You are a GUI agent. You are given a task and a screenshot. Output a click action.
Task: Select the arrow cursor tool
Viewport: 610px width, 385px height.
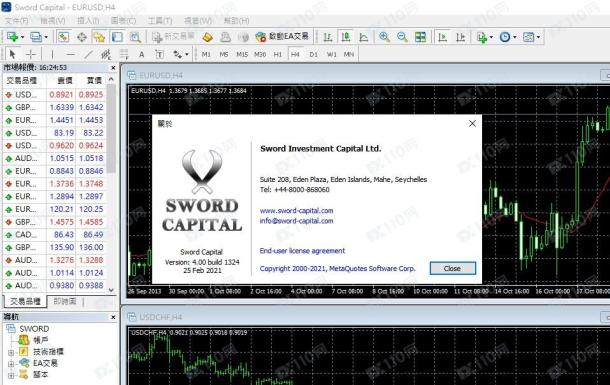point(12,54)
